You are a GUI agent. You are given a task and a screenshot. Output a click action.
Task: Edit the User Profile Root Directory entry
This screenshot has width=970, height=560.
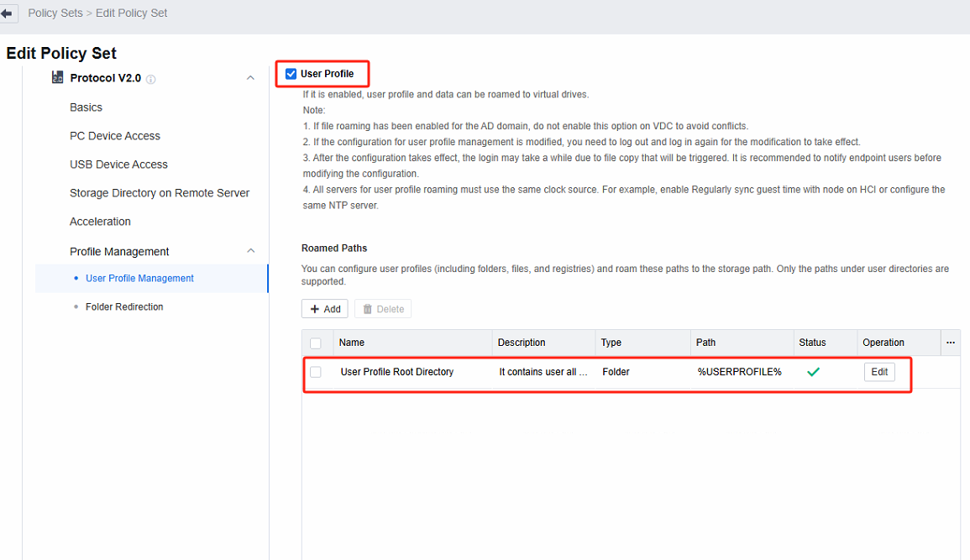pos(878,372)
